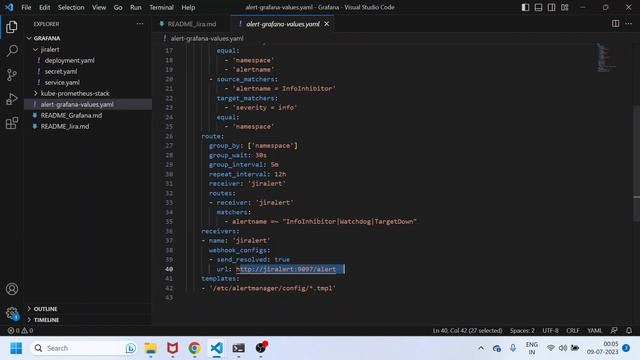Viewport: 640px width, 360px height.
Task: Open the Terminal menu
Action: click(161, 7)
